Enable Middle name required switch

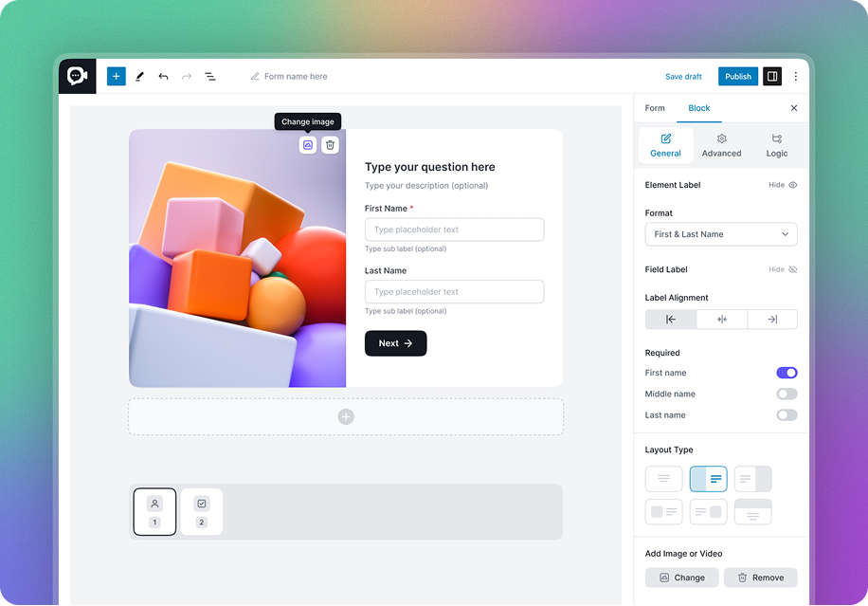pyautogui.click(x=787, y=394)
